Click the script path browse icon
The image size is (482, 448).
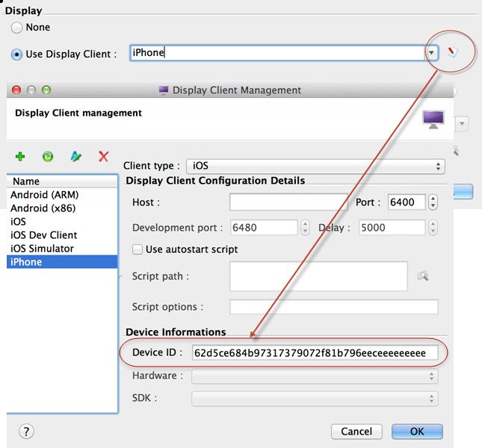coord(423,276)
